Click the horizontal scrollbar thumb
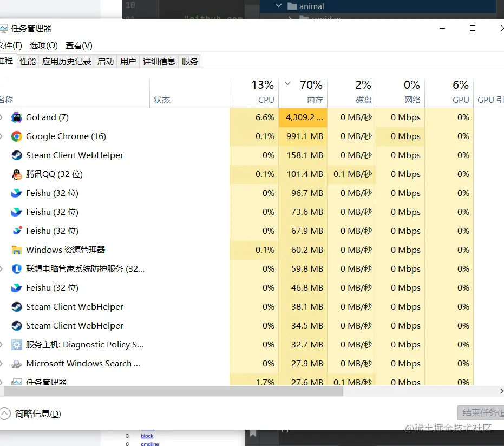This screenshot has height=446, width=504. [x=174, y=391]
